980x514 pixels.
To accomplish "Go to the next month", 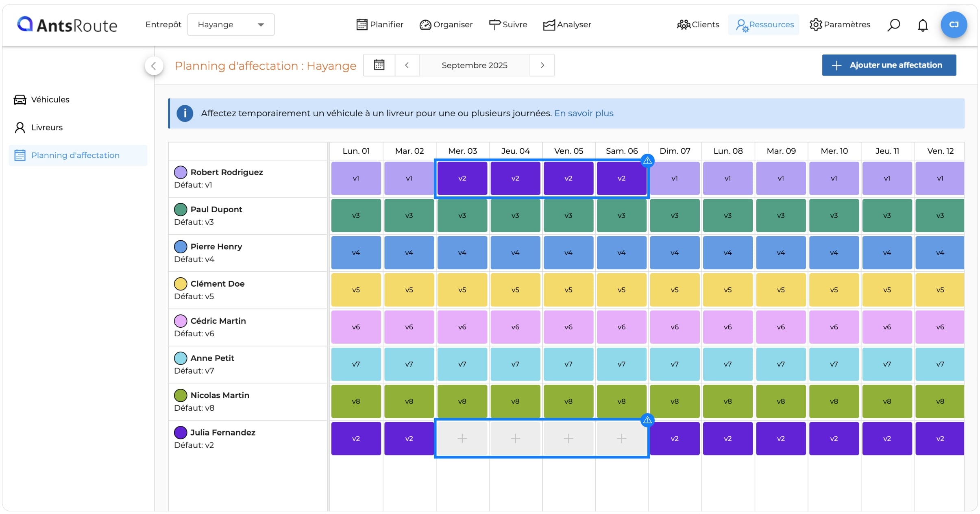I will [542, 65].
